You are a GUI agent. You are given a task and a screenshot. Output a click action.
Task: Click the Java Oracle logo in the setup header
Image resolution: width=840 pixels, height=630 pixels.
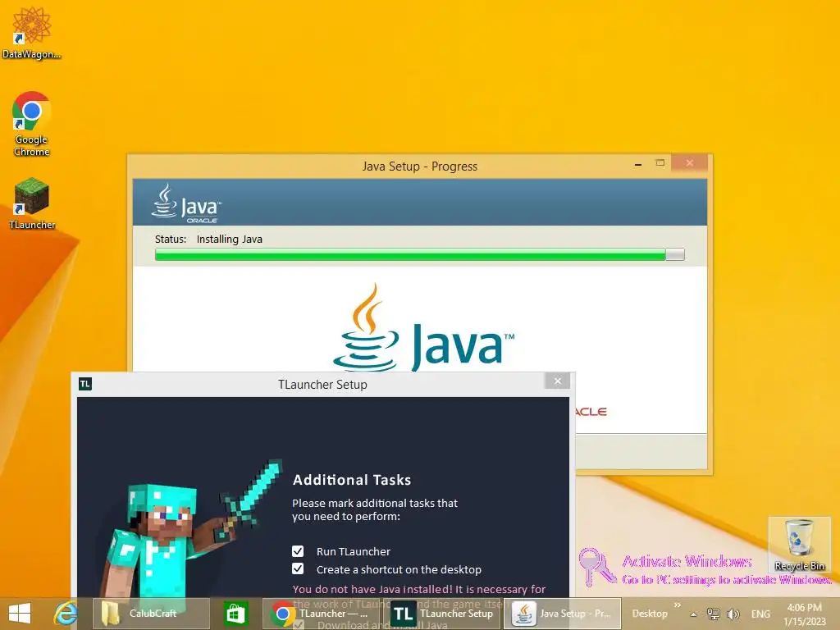(186, 203)
